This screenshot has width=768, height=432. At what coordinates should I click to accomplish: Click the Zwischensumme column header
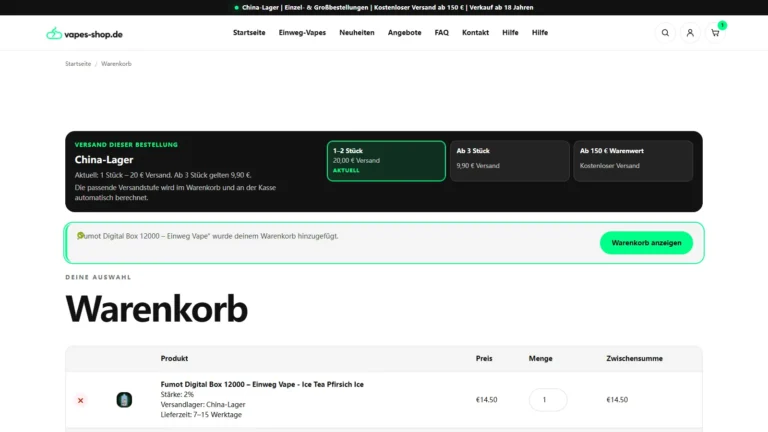(x=634, y=359)
